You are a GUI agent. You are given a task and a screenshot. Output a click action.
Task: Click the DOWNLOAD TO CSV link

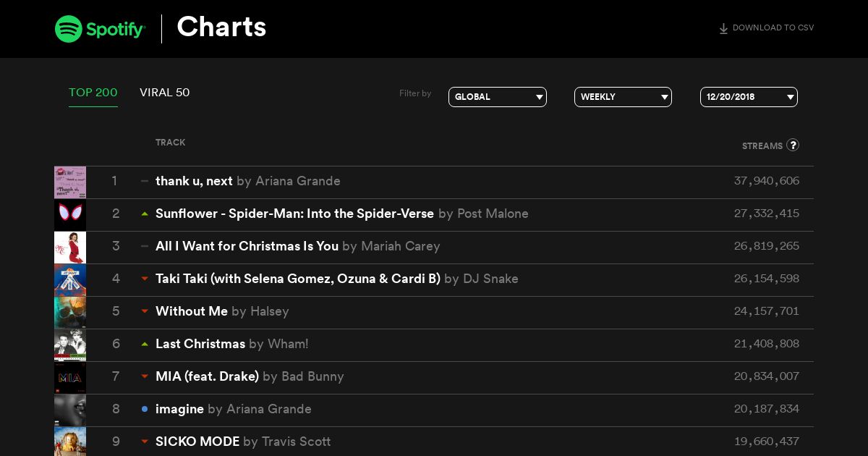(x=773, y=28)
